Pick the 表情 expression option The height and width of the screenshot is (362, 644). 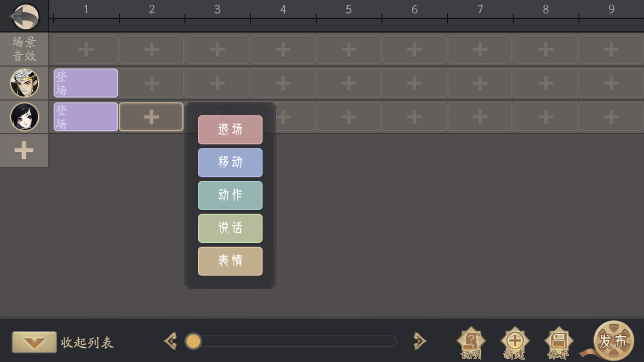(x=230, y=261)
